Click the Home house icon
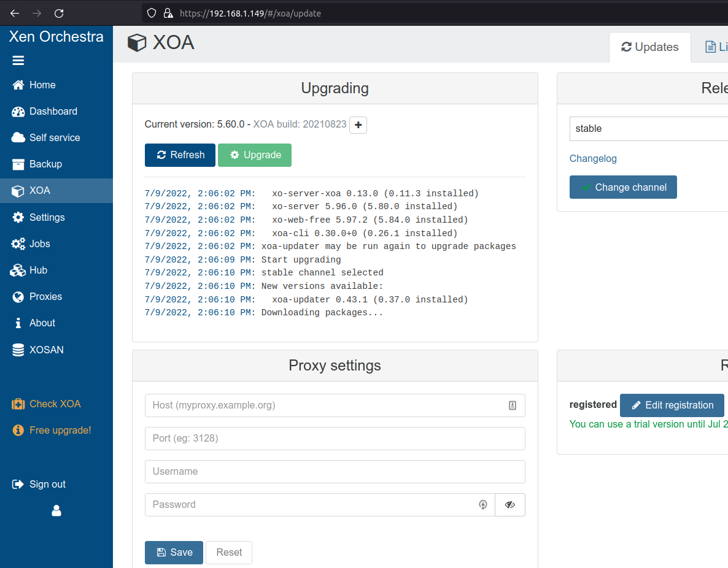This screenshot has height=568, width=728. pos(18,85)
